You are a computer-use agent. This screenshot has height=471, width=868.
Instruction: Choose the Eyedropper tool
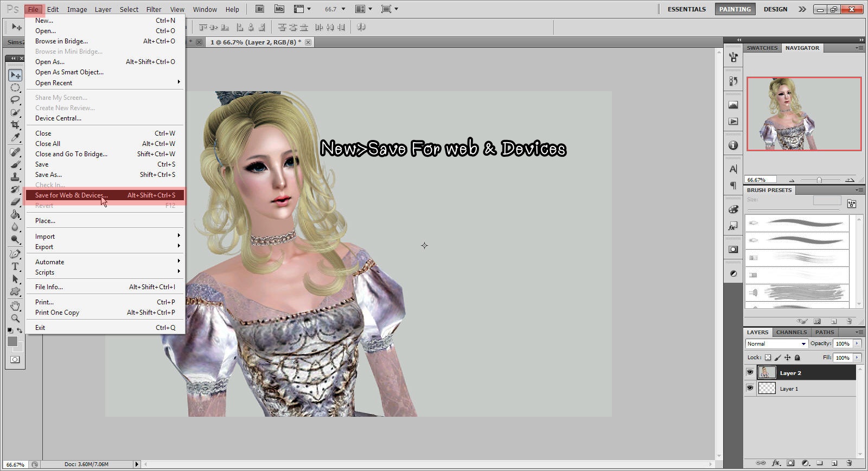pyautogui.click(x=15, y=137)
